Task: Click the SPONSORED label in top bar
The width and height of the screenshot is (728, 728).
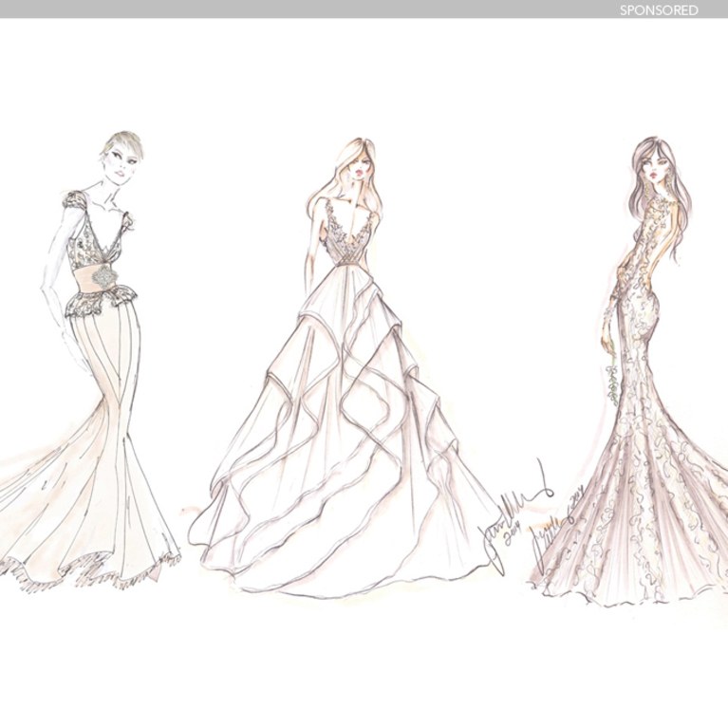Action: pos(659,10)
